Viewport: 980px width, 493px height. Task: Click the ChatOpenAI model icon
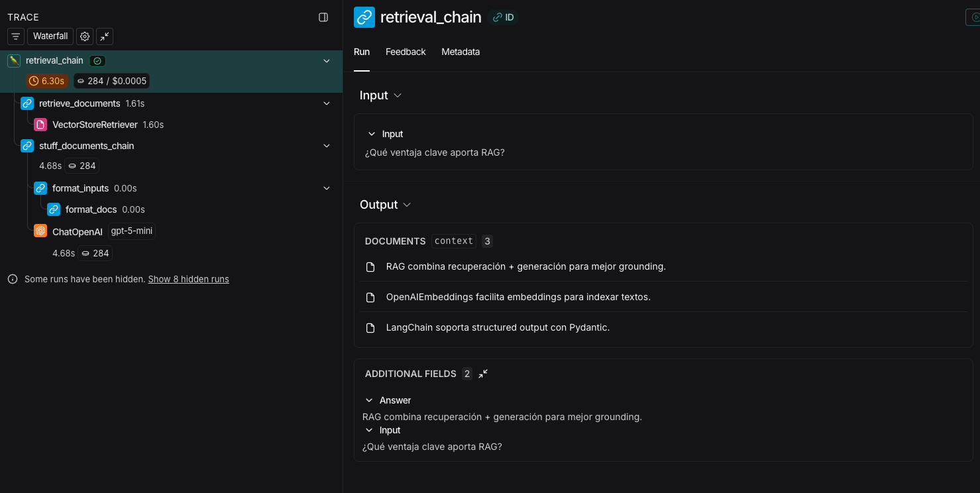(40, 231)
